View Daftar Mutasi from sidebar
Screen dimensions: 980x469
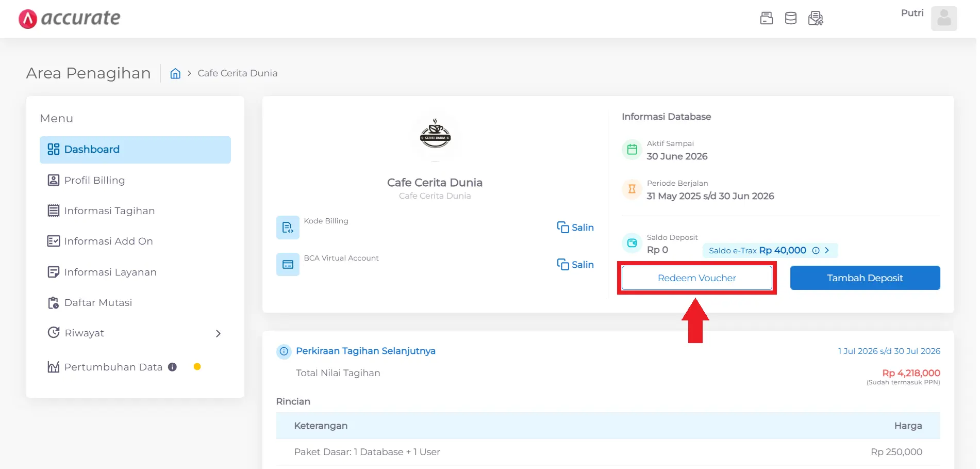[98, 302]
